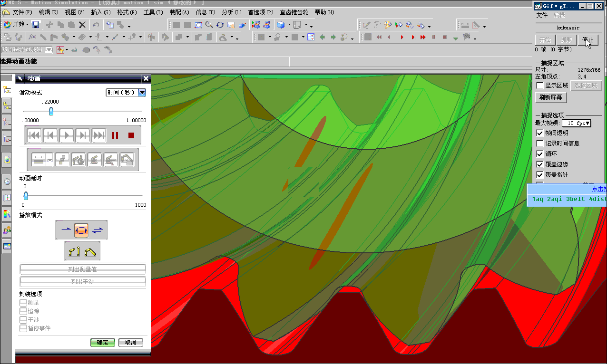Uncheck 循环 in the Gif capture options
This screenshot has width=607, height=364.
coord(540,154)
